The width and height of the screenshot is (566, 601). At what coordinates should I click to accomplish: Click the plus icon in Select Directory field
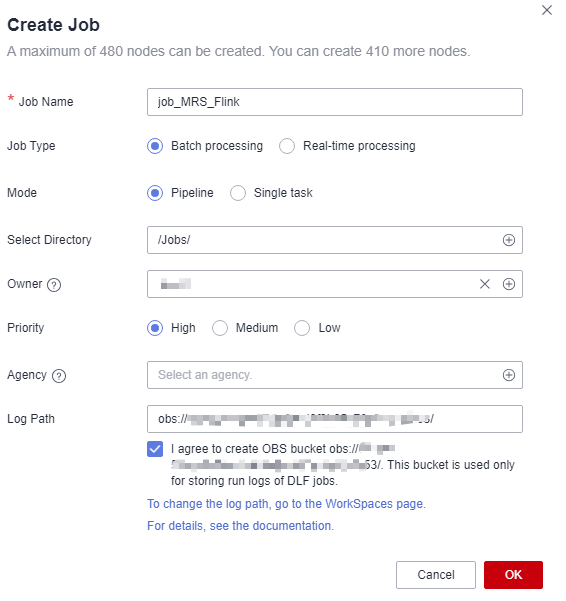click(509, 240)
